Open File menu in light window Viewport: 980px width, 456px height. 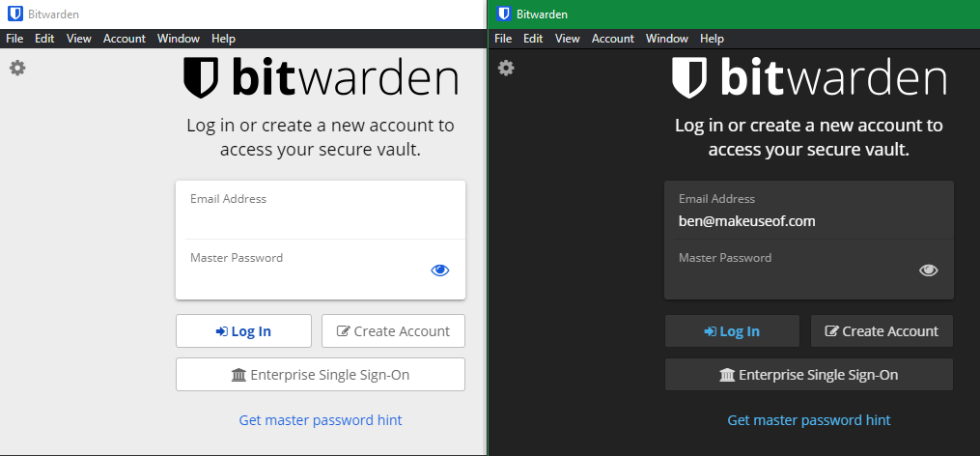[14, 39]
